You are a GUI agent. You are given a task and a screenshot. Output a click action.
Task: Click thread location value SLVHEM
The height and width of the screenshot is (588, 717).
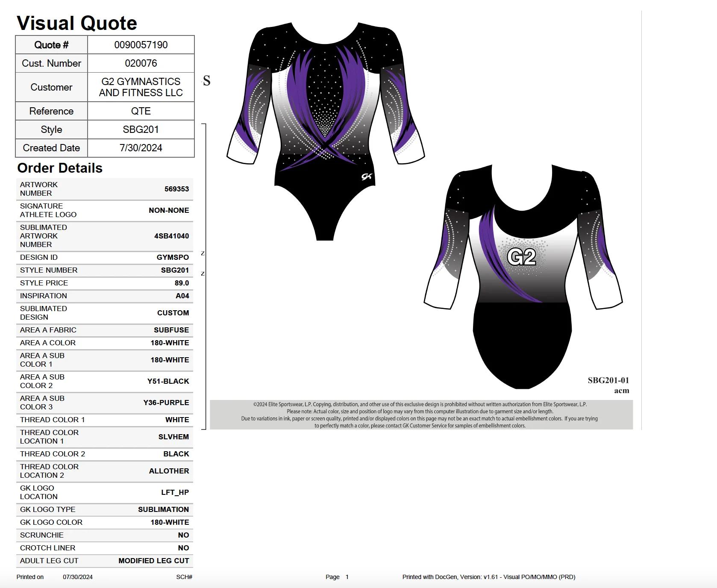pyautogui.click(x=173, y=437)
